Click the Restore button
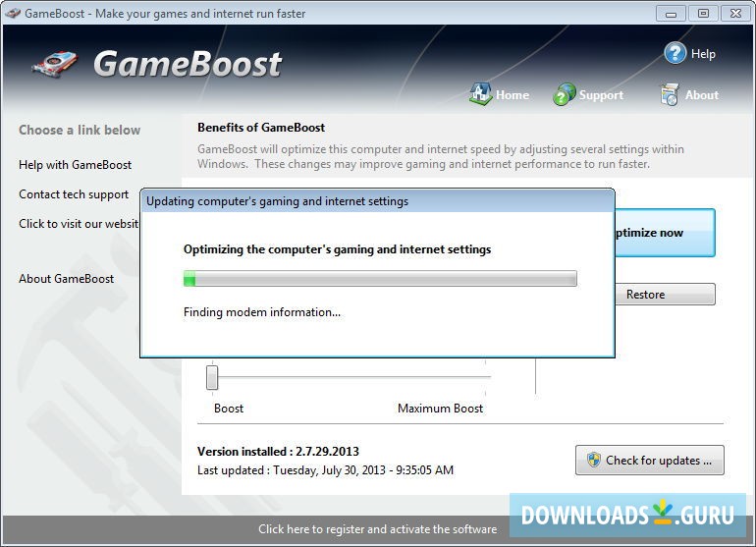The width and height of the screenshot is (756, 547). [x=665, y=295]
